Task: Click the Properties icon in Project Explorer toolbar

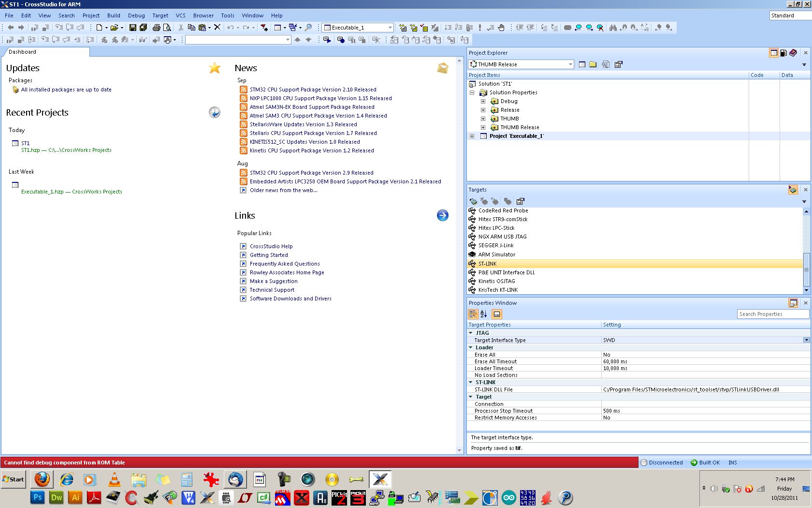Action: pyautogui.click(x=618, y=64)
